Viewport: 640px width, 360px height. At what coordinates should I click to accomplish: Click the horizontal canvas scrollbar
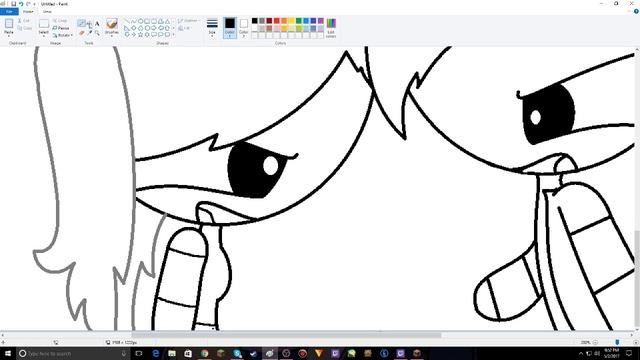coord(286,335)
